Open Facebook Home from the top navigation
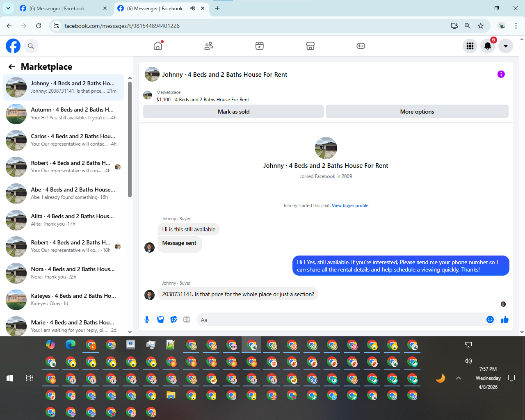Screen dimensions: 525x420 [158, 46]
